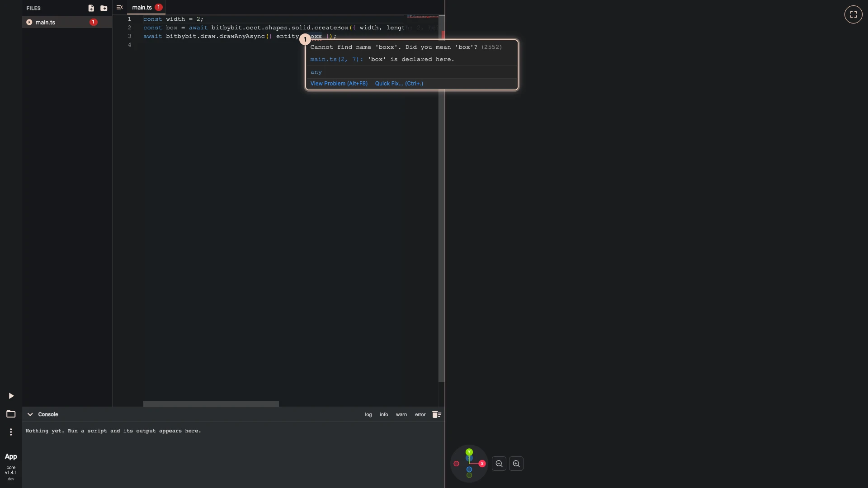Collapse the Console panel chevron
Viewport: 868px width, 488px height.
30,414
